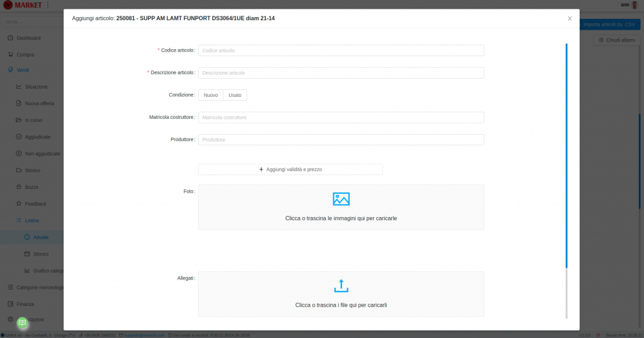Click the Chiudi albero button

click(x=616, y=40)
